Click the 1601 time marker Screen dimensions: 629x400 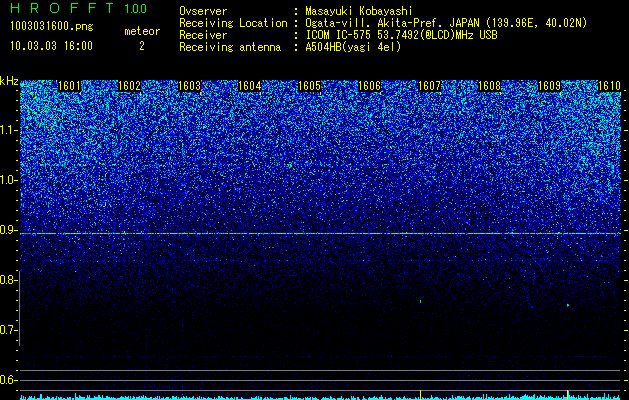[x=69, y=86]
